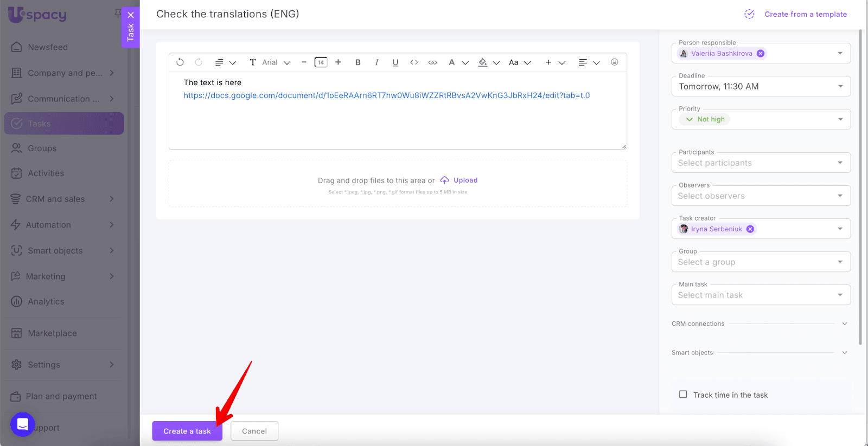Open the support chat bubble
868x446 pixels.
point(23,424)
